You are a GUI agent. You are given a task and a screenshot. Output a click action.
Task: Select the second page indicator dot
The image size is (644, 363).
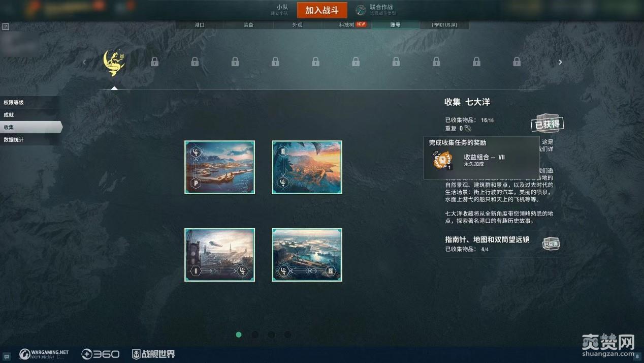coord(255,335)
